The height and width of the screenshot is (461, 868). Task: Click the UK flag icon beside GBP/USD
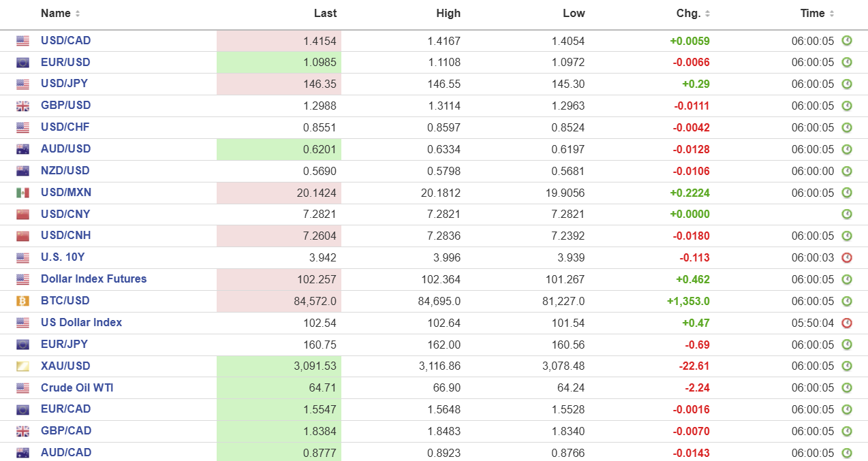tap(23, 106)
